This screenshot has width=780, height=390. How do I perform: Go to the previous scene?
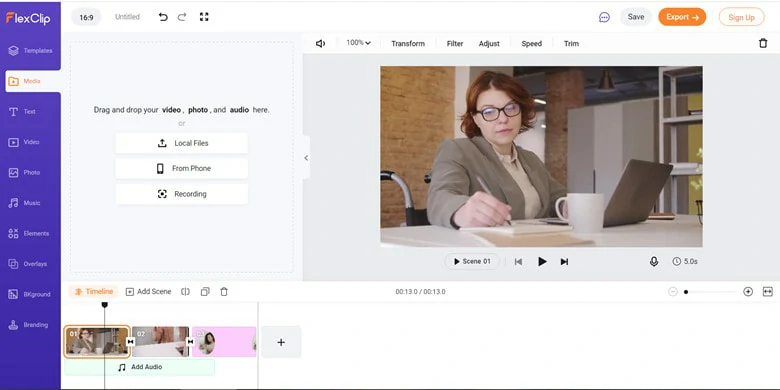(518, 262)
